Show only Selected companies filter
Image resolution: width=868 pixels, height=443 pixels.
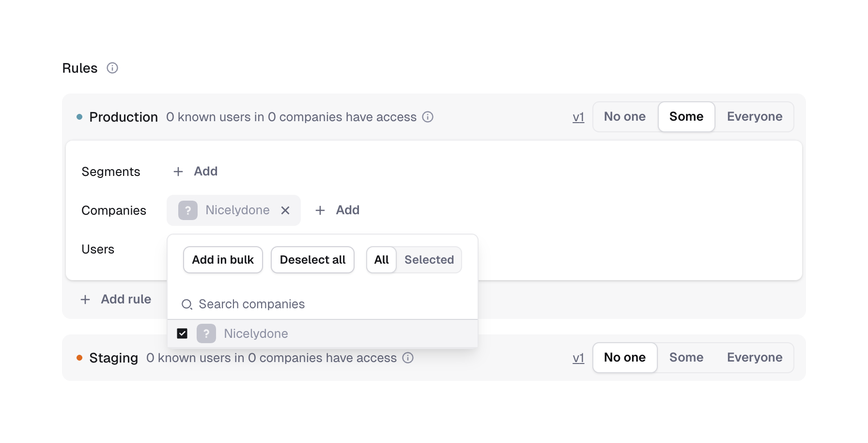pyautogui.click(x=429, y=260)
